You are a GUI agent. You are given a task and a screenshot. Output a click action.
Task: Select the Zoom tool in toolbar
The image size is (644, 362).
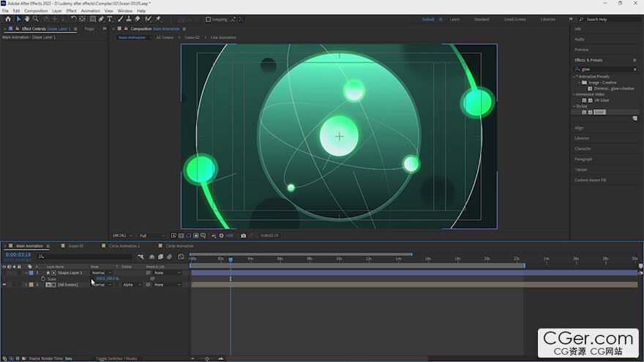coord(36,19)
